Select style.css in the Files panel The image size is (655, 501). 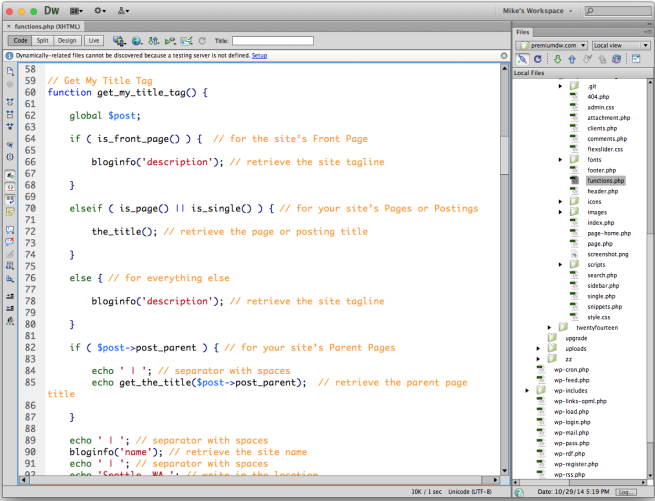[599, 317]
